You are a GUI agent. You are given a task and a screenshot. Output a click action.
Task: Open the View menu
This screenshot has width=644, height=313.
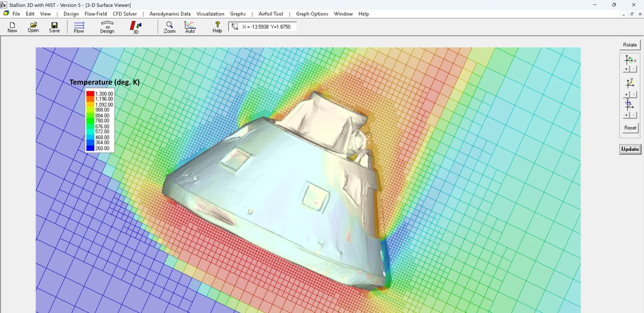point(46,14)
